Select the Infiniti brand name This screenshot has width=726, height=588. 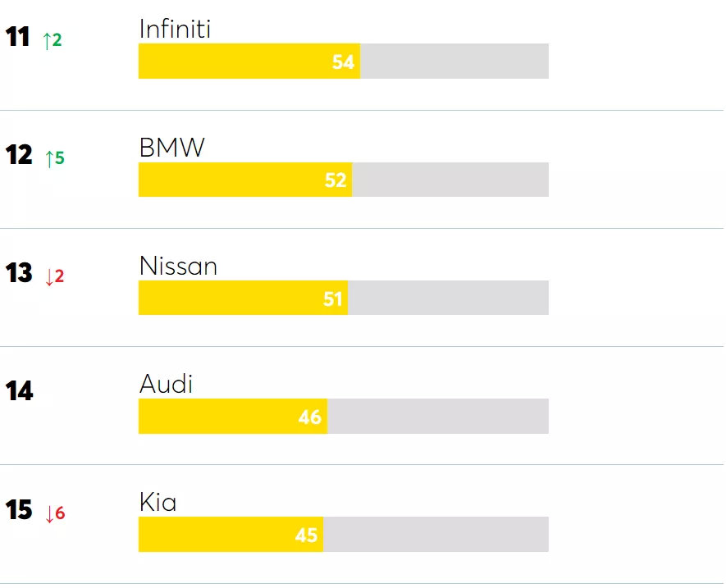[175, 30]
